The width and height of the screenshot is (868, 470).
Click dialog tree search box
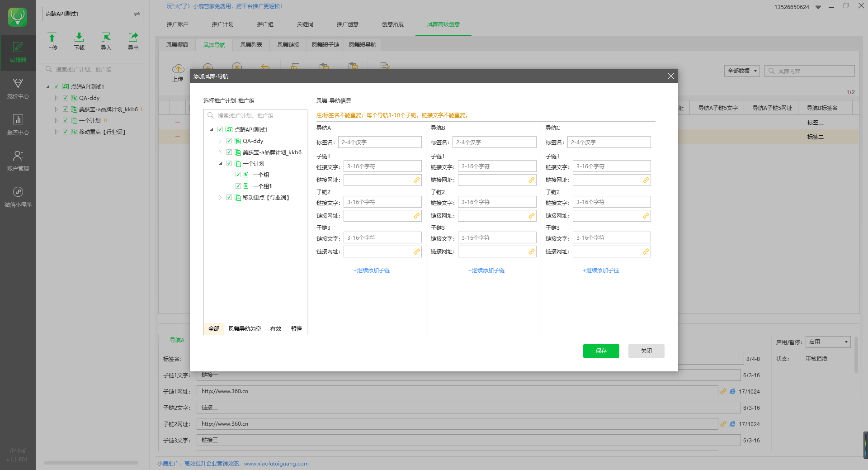[x=255, y=115]
